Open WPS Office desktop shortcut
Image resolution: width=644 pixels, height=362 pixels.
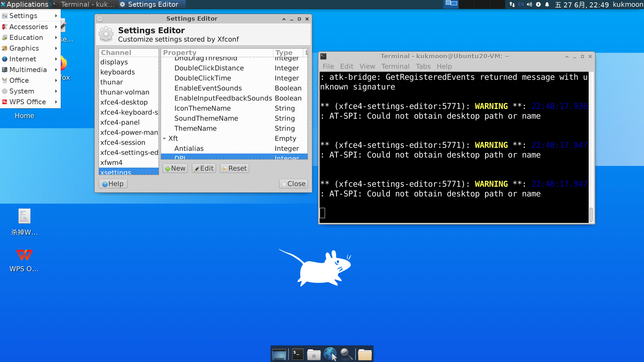[x=24, y=260]
